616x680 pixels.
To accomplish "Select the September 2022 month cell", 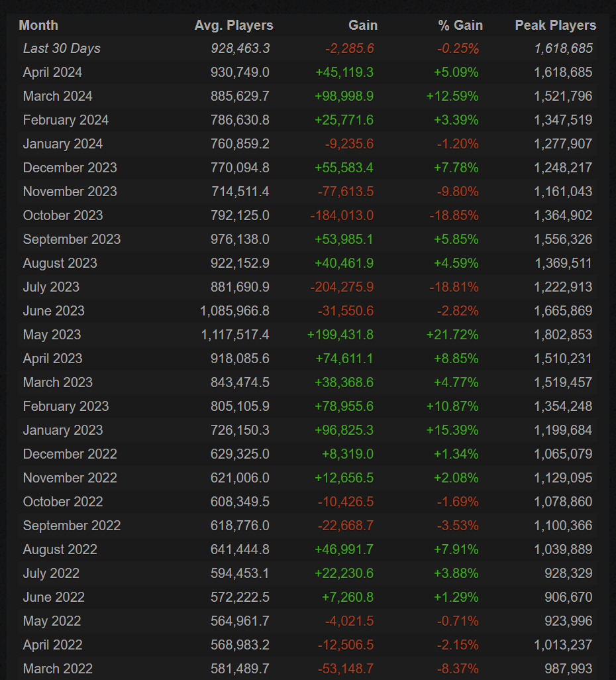I will [x=72, y=526].
